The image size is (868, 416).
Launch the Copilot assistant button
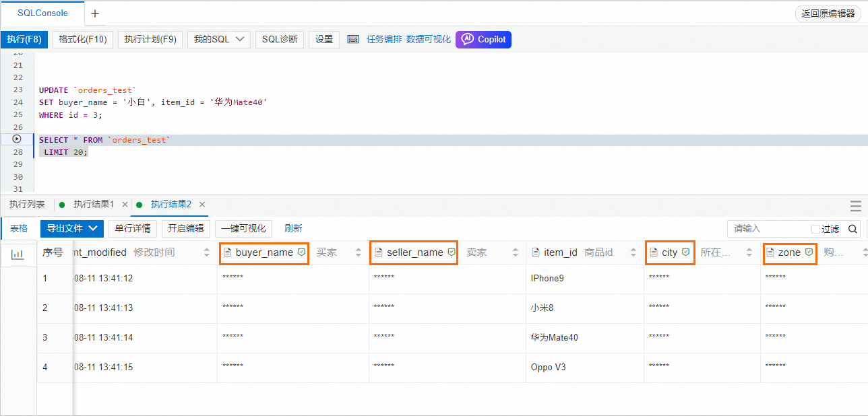(483, 40)
